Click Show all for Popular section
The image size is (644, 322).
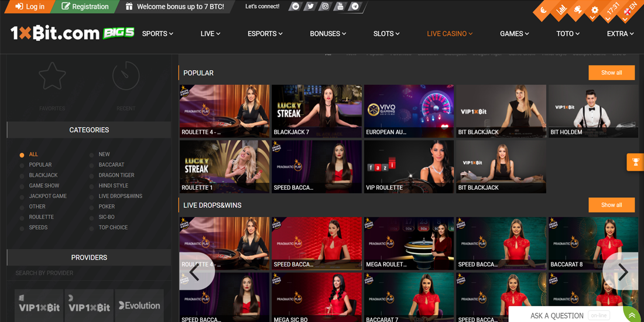click(611, 73)
